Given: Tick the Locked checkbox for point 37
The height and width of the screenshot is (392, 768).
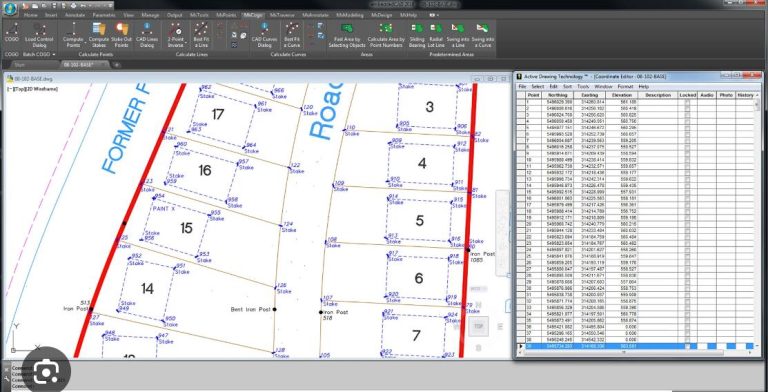Looking at the screenshot, I should click(x=687, y=333).
